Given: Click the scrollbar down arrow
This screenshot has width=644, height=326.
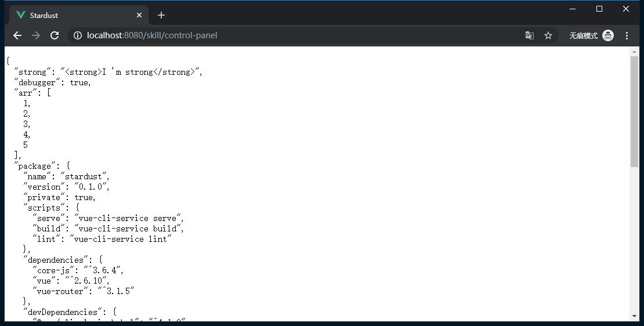Looking at the screenshot, I should coord(634,316).
